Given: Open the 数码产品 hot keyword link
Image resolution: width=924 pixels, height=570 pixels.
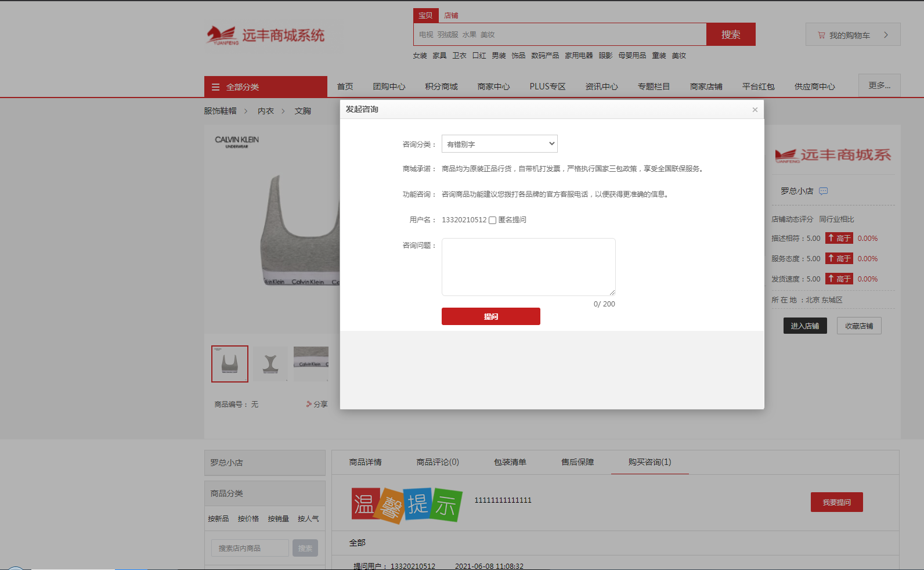Looking at the screenshot, I should click(x=545, y=56).
